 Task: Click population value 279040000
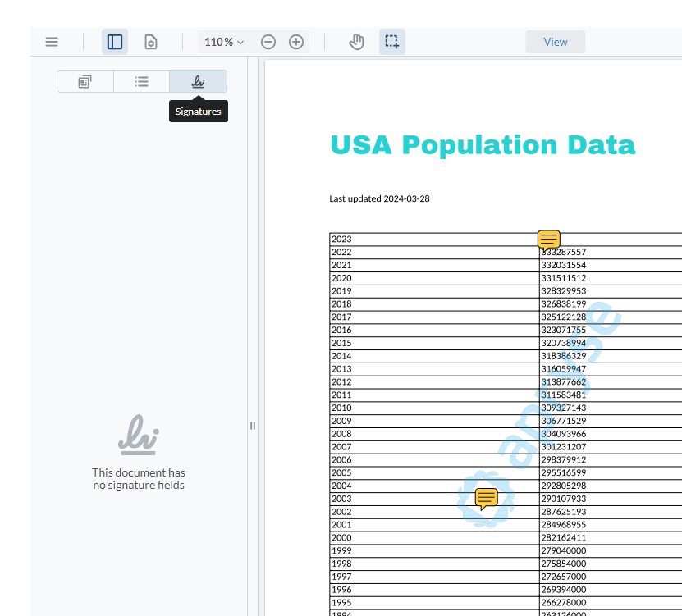(x=563, y=551)
